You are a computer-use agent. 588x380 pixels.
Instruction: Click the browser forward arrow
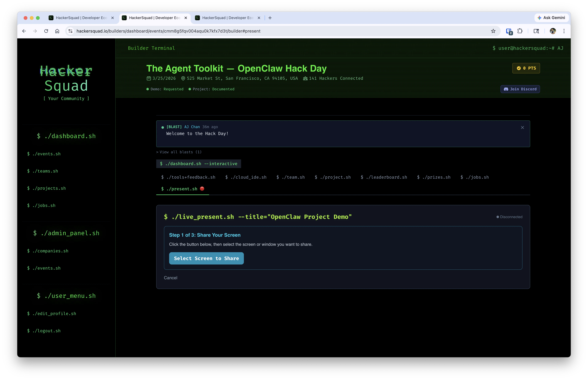click(35, 31)
